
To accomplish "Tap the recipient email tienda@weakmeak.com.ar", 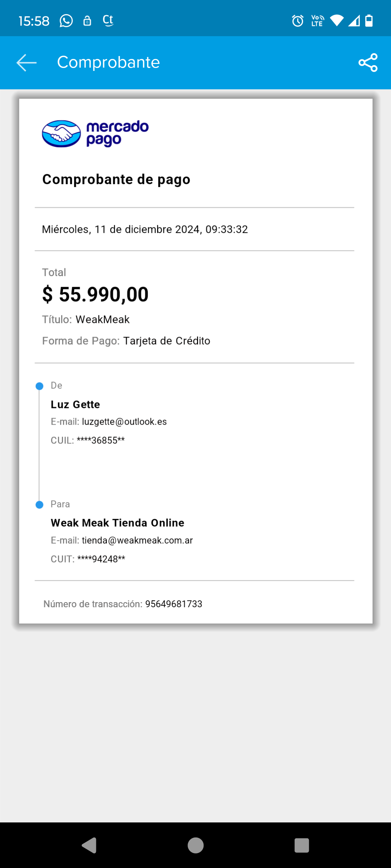I will click(x=137, y=540).
